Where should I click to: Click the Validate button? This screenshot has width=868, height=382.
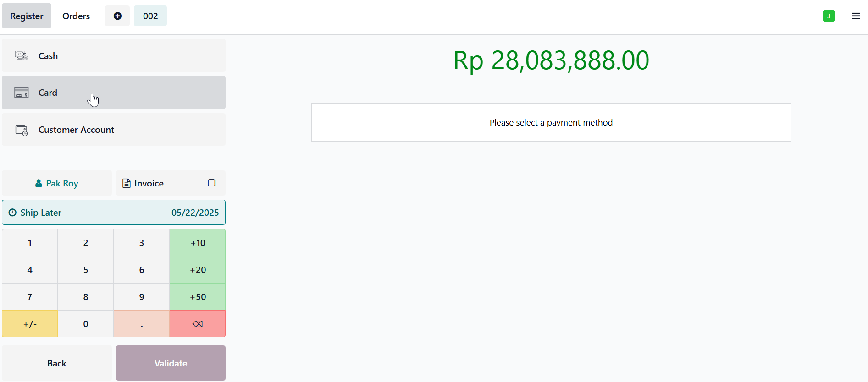click(x=171, y=363)
